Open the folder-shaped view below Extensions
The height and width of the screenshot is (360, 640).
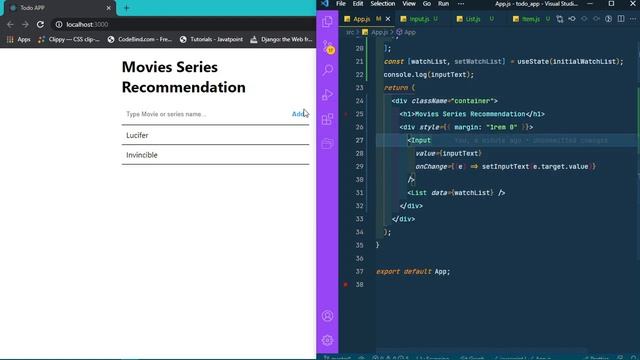(x=327, y=143)
